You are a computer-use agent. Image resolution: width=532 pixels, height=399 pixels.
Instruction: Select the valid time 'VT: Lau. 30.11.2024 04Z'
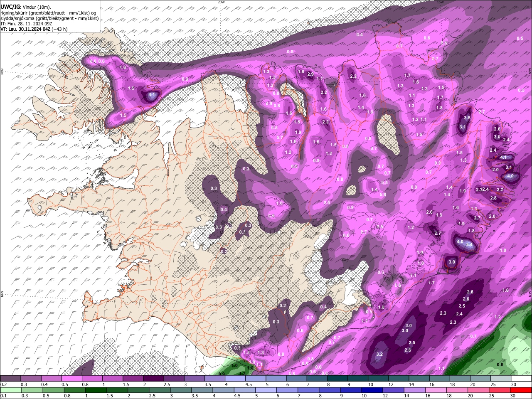tap(26, 29)
